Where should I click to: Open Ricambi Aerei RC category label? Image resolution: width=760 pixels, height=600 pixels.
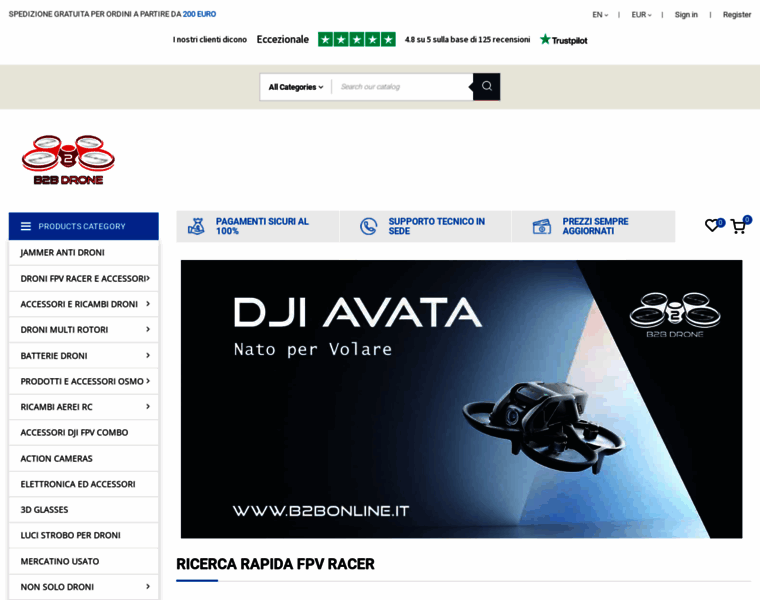click(x=56, y=407)
